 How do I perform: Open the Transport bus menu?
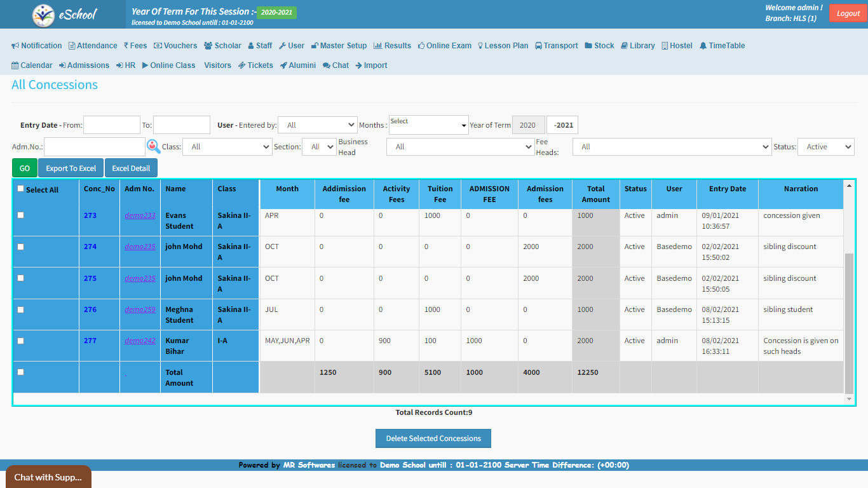[x=556, y=46]
